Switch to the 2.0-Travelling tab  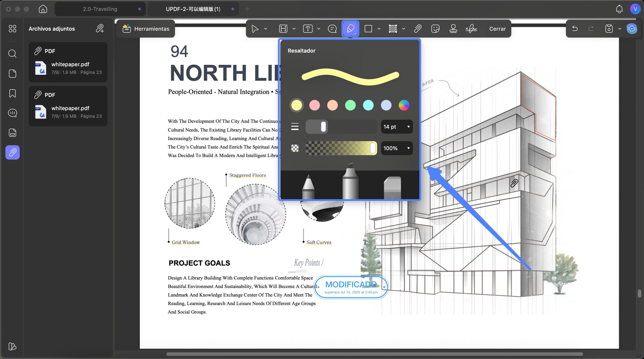click(100, 9)
